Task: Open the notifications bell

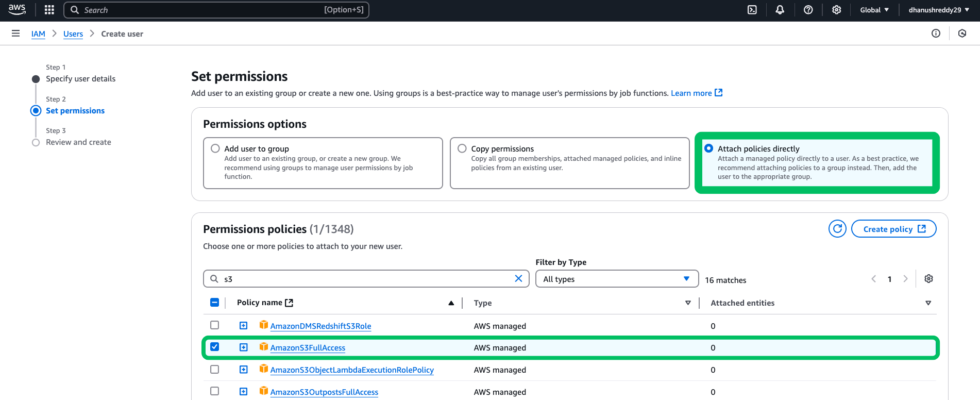Action: point(780,10)
